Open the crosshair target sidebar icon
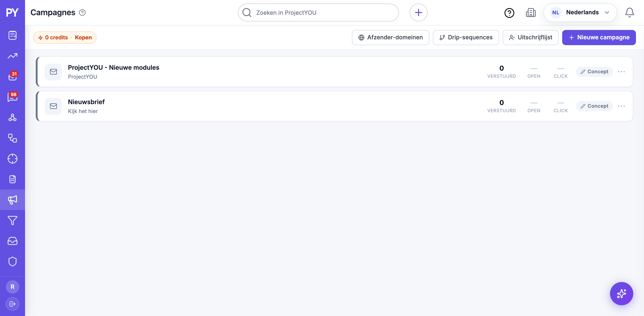644x316 pixels. click(x=13, y=159)
